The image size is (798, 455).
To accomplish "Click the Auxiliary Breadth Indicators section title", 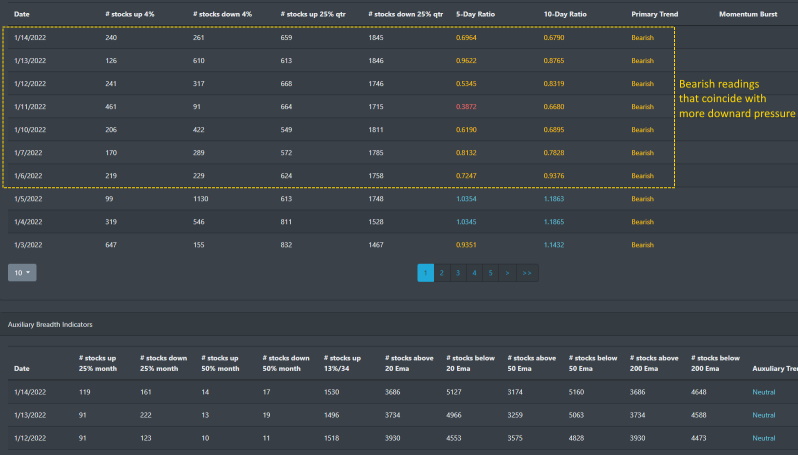I will pos(50,325).
